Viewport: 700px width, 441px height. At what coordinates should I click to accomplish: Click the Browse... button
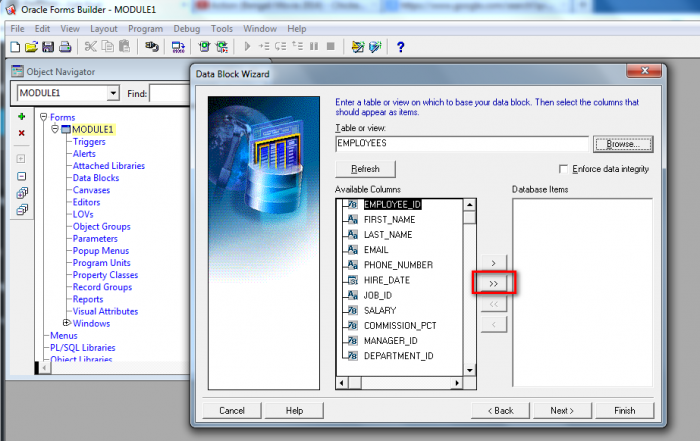tap(622, 144)
